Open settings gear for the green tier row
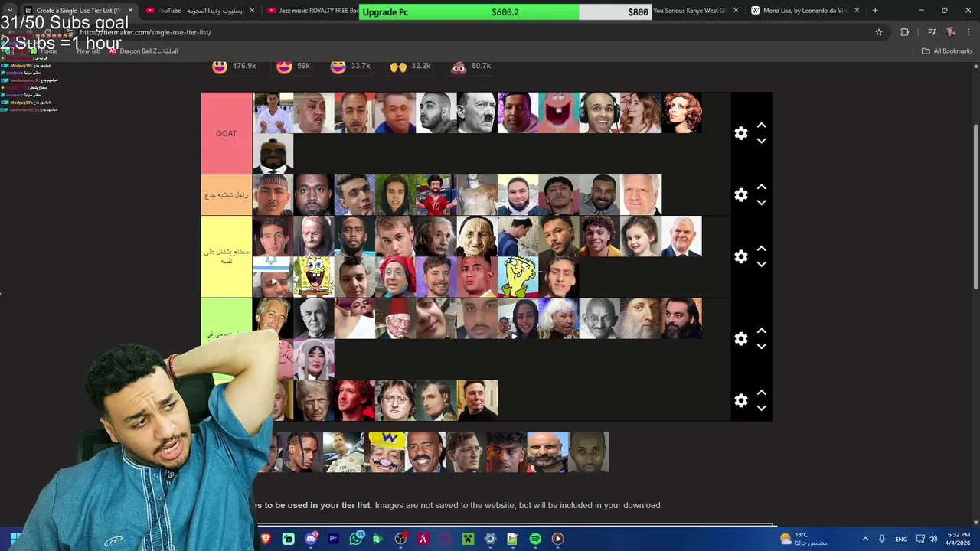Screen dimensions: 980x551 [x=740, y=339]
